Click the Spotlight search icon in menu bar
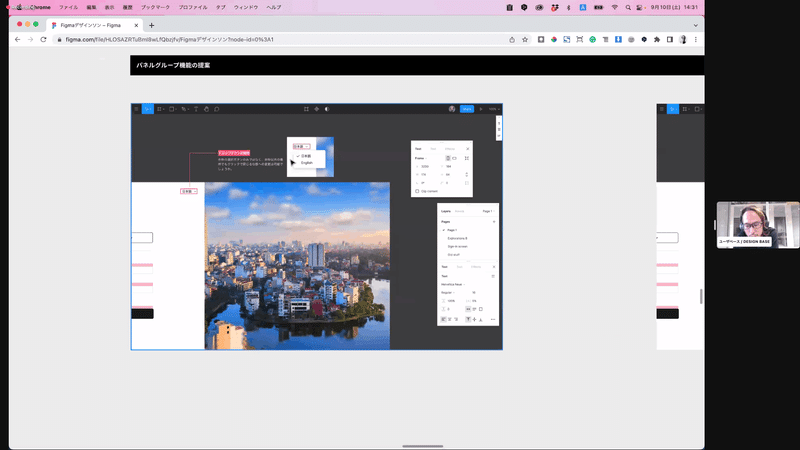 (x=628, y=7)
